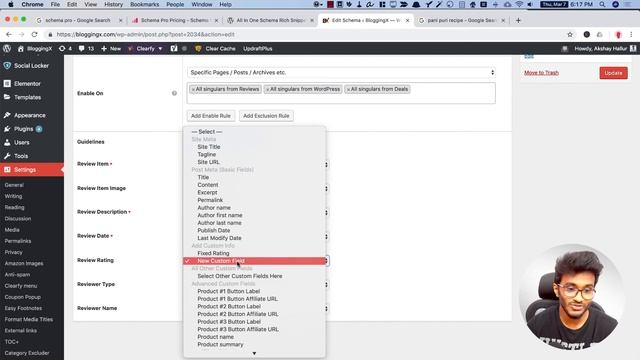The image size is (640, 360).
Task: Show more options with dropdown's down arrow
Action: 254,353
